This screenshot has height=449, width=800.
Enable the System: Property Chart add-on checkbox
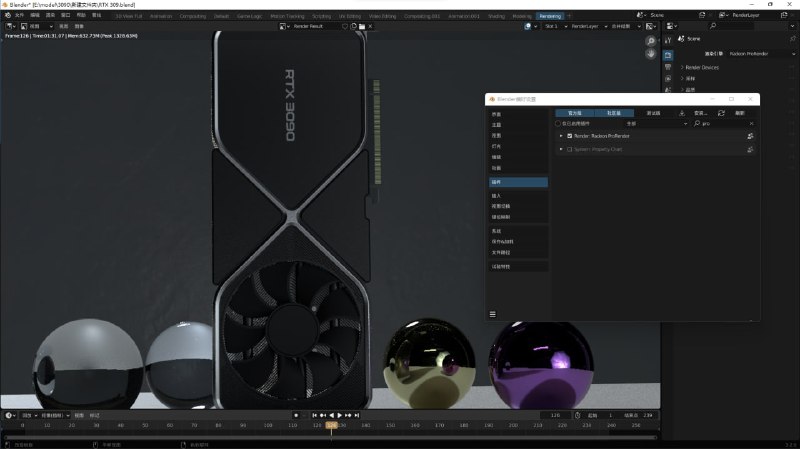tap(569, 149)
